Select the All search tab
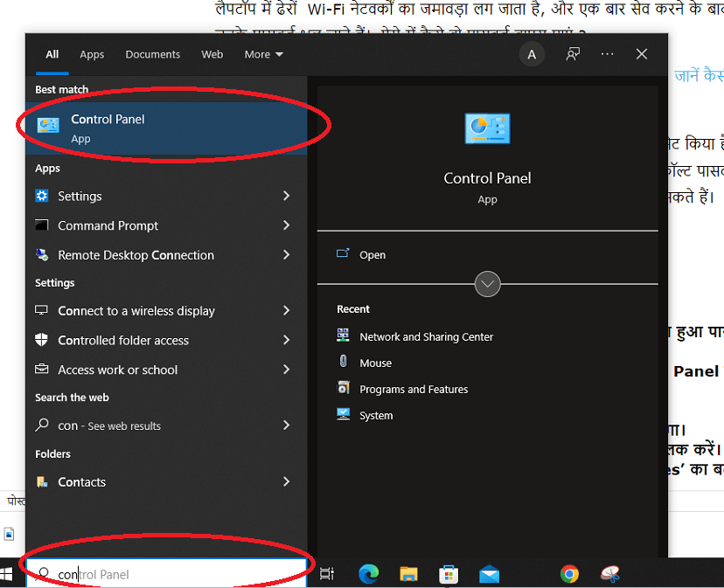Screen dimensions: 724x588 (x=52, y=54)
